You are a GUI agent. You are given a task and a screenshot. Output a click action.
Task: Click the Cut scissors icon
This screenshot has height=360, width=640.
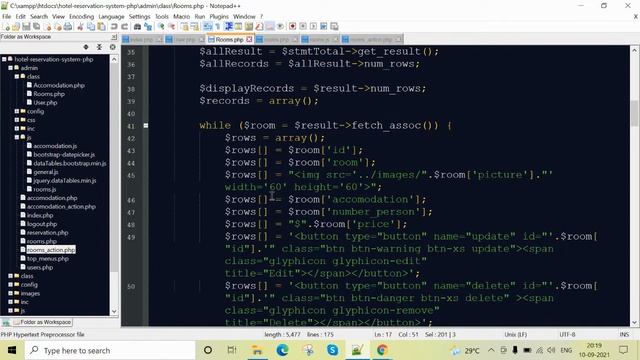point(80,27)
